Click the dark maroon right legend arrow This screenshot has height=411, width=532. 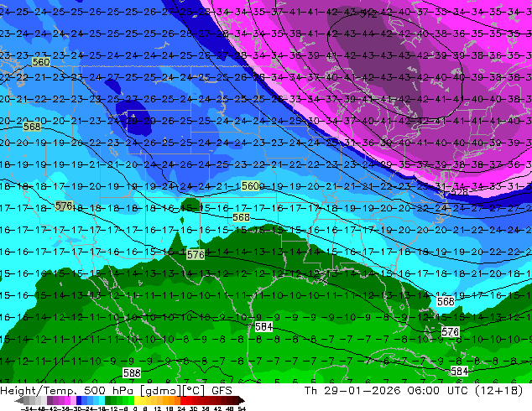pyautogui.click(x=242, y=401)
